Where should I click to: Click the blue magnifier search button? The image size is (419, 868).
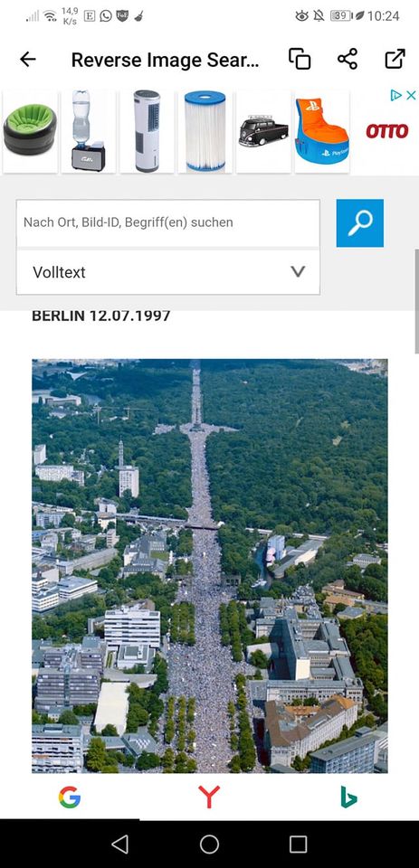[359, 223]
